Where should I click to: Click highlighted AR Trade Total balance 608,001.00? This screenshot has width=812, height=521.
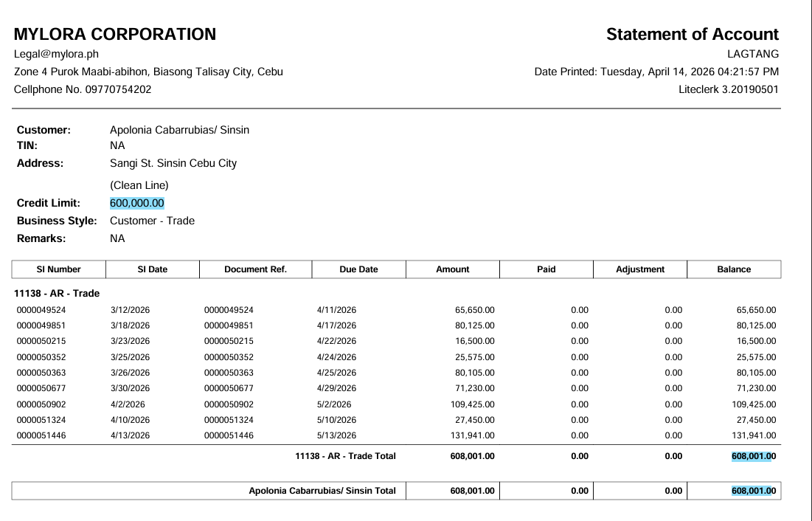[753, 456]
